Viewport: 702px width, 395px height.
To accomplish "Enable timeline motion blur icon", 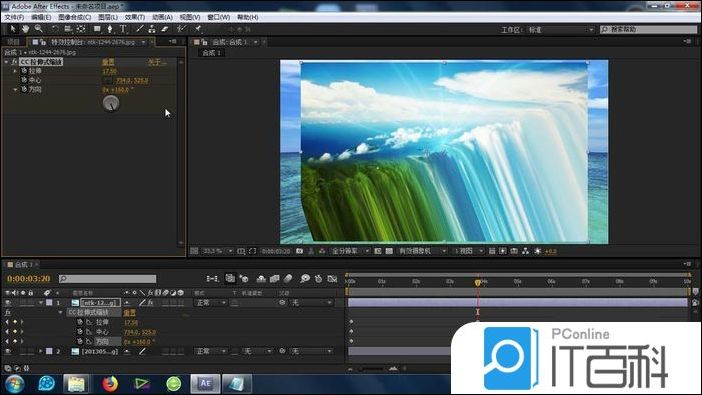I will [288, 279].
